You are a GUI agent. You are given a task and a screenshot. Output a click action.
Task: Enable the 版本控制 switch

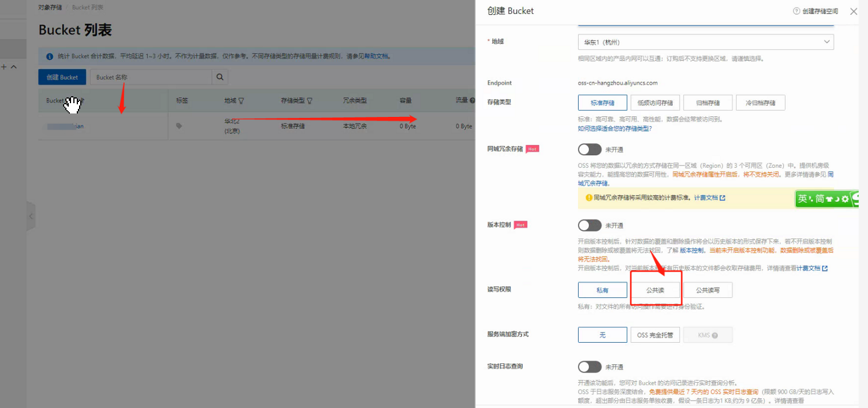tap(590, 225)
